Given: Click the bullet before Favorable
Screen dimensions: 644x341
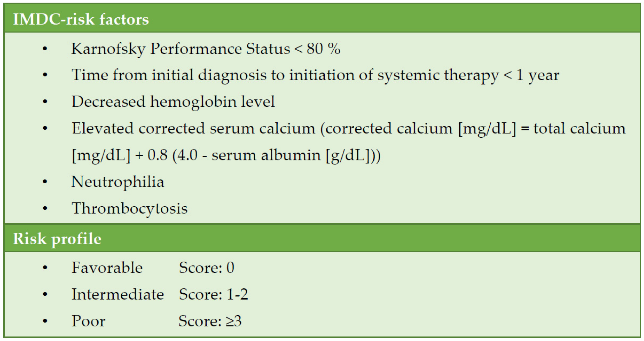Looking at the screenshot, I should (45, 268).
